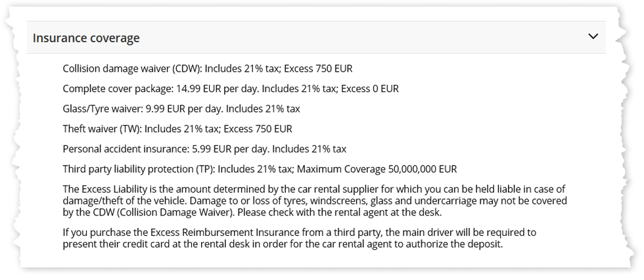Select the Theft waiver (TW) line
This screenshot has height=280, width=644.
[x=177, y=129]
